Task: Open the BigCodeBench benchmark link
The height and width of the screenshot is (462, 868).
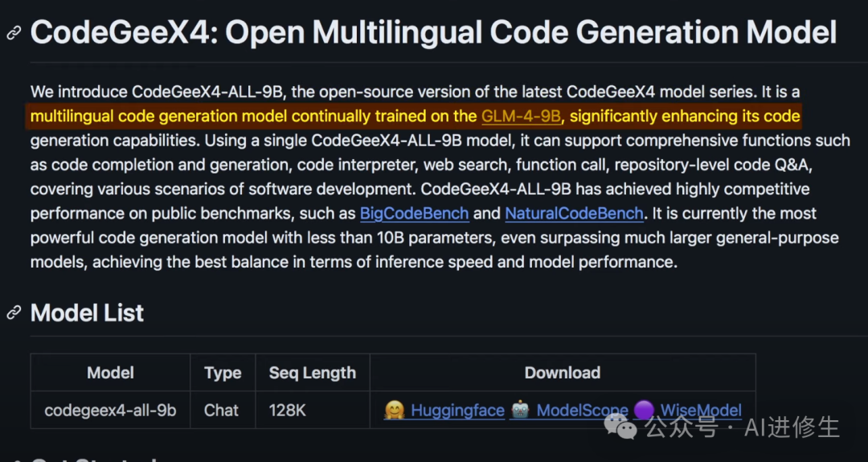Action: click(414, 214)
